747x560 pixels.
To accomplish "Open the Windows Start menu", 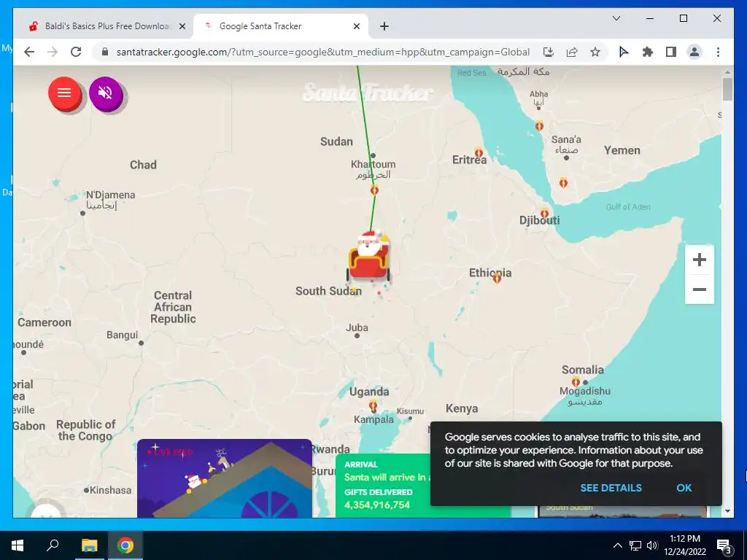I will pyautogui.click(x=18, y=545).
